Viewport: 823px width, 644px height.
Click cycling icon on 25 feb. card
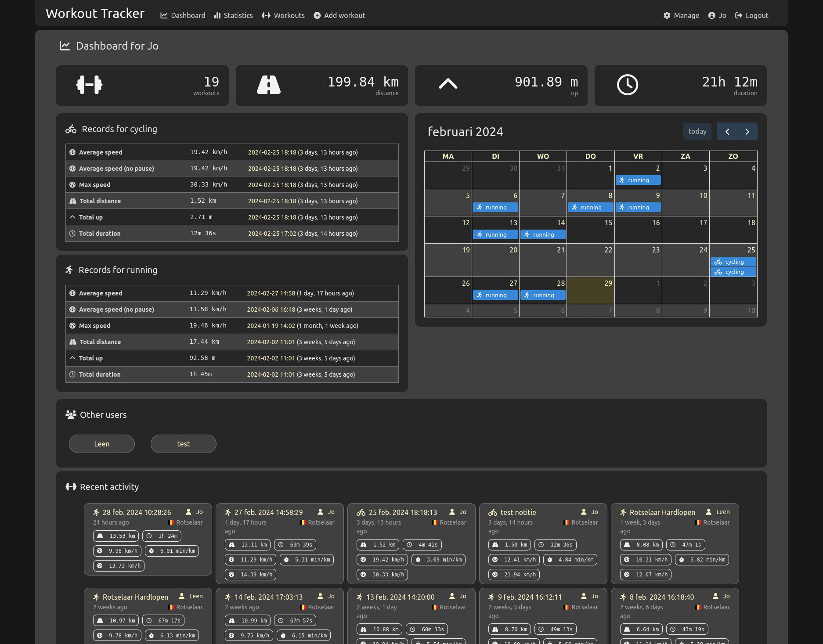point(361,512)
